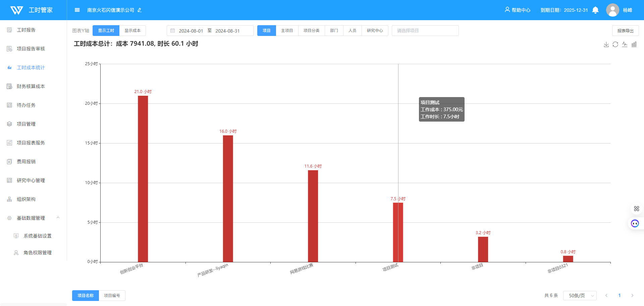Click the chart refresh restore icon

click(615, 44)
